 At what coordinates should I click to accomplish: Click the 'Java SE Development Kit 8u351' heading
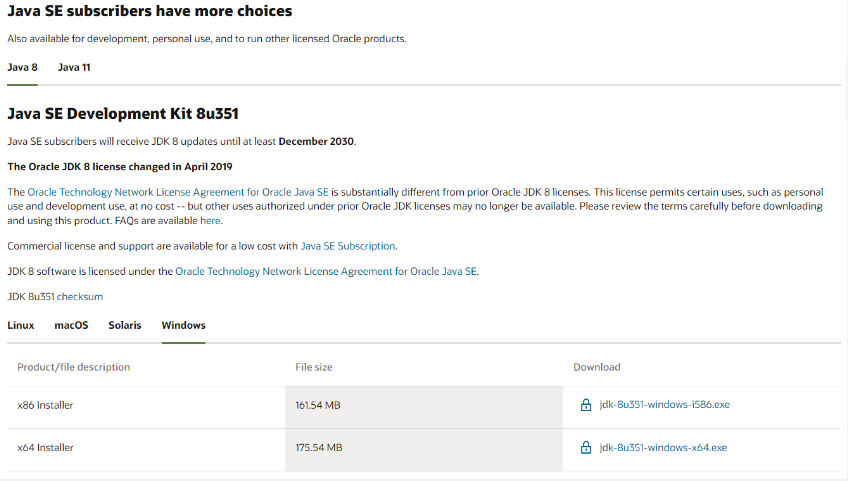(x=123, y=114)
